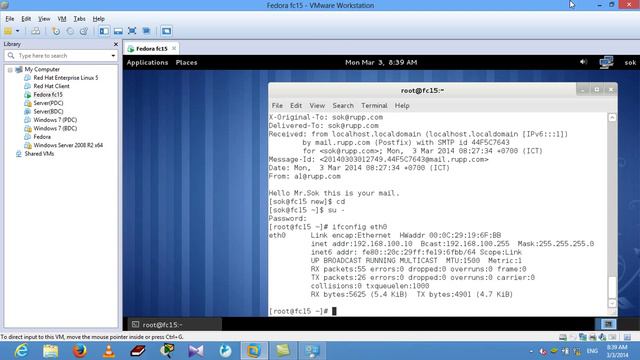Open File Explorer from taskbar
The image size is (640, 360).
(x=51, y=351)
